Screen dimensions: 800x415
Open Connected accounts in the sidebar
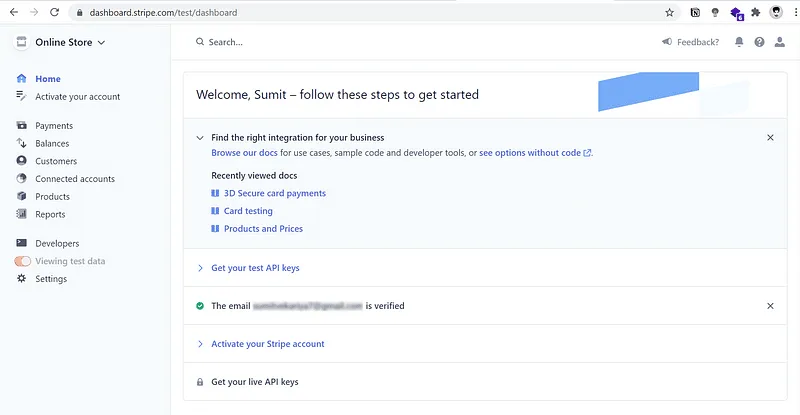click(x=75, y=179)
